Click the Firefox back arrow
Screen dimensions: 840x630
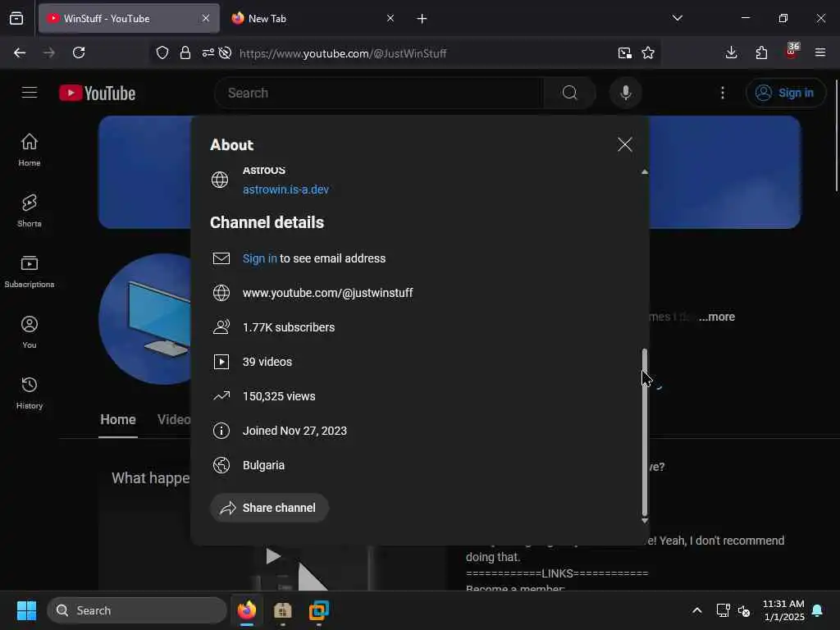point(20,52)
